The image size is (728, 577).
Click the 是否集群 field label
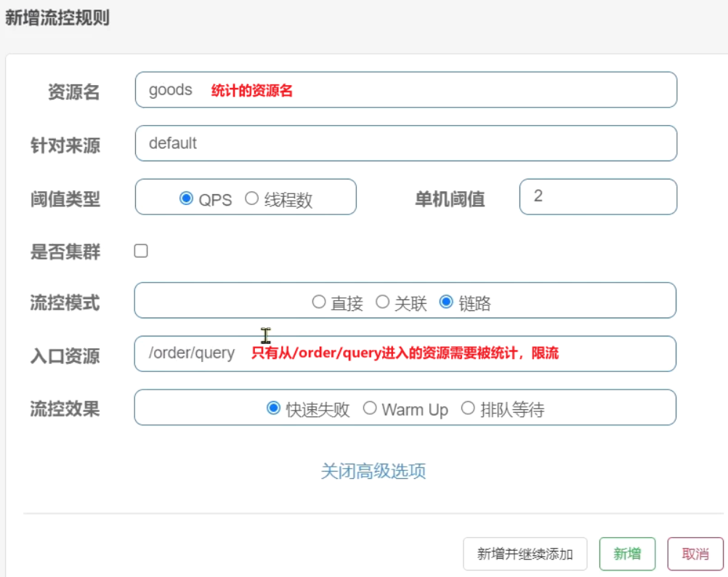65,251
